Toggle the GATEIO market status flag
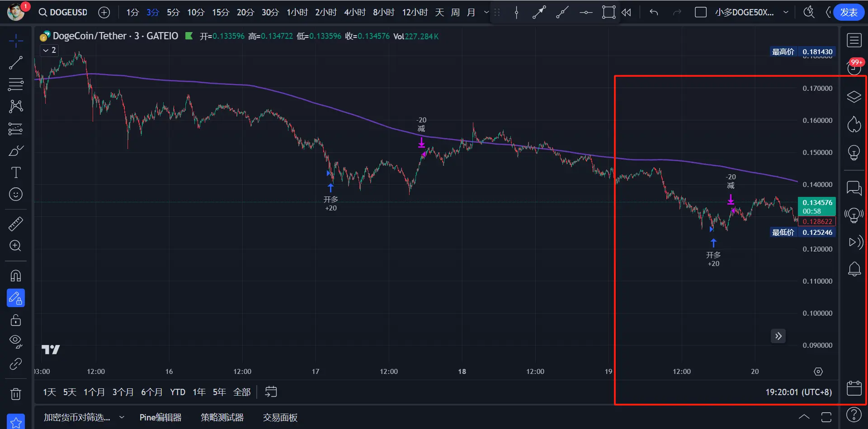This screenshot has width=868, height=429. [189, 36]
